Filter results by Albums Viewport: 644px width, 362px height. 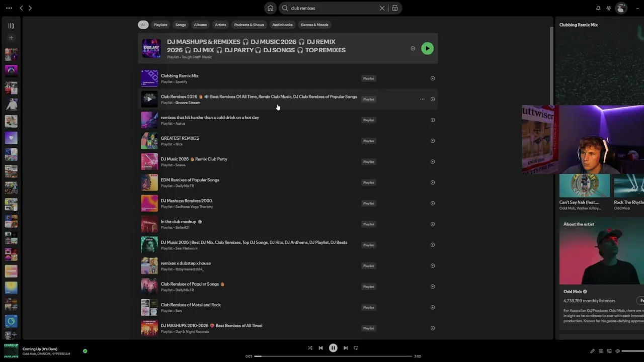pyautogui.click(x=200, y=25)
